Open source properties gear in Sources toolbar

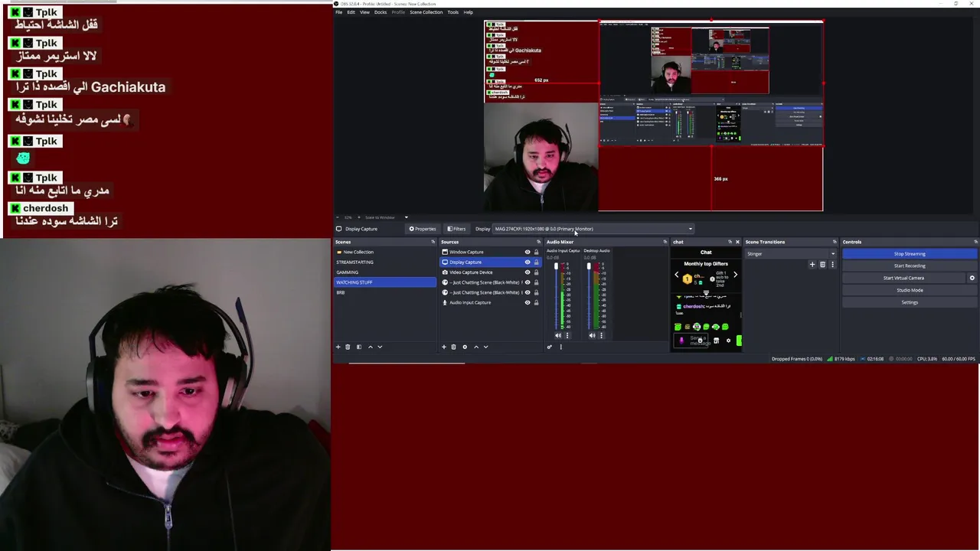(x=465, y=347)
